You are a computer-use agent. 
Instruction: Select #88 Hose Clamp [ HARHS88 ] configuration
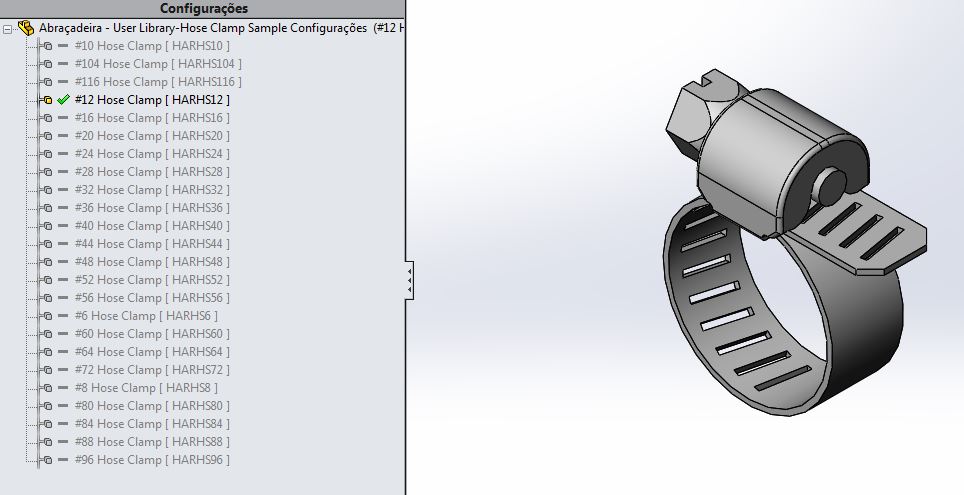[152, 442]
